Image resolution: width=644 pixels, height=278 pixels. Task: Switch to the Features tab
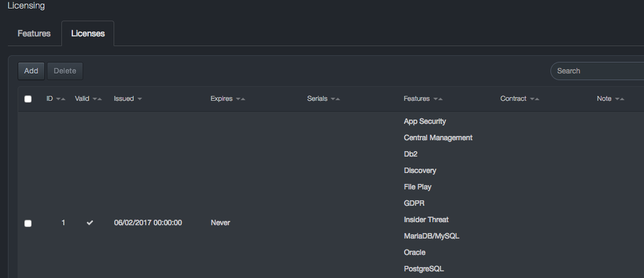pos(34,33)
